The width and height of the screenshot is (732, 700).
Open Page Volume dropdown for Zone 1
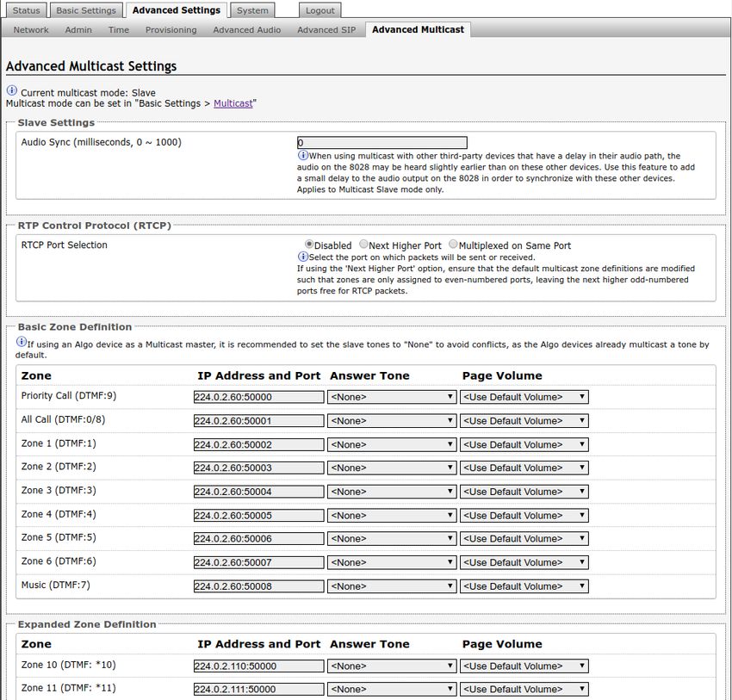[524, 445]
